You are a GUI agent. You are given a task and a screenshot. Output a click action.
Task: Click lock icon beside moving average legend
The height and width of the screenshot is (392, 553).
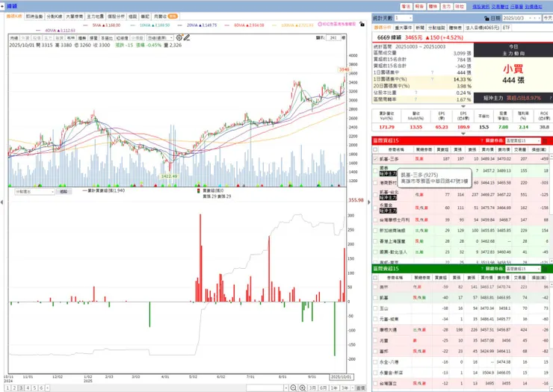pos(362,24)
